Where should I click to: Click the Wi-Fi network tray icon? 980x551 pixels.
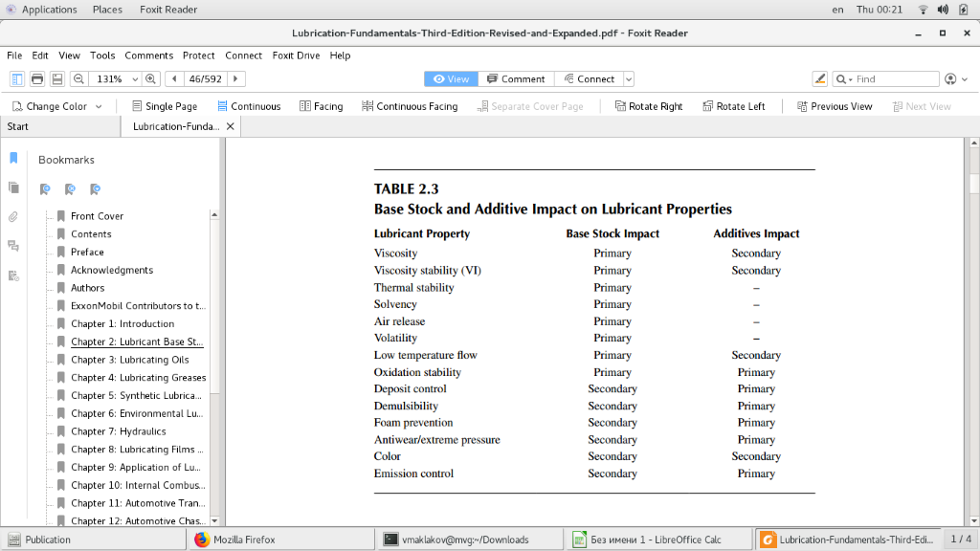[x=923, y=10]
